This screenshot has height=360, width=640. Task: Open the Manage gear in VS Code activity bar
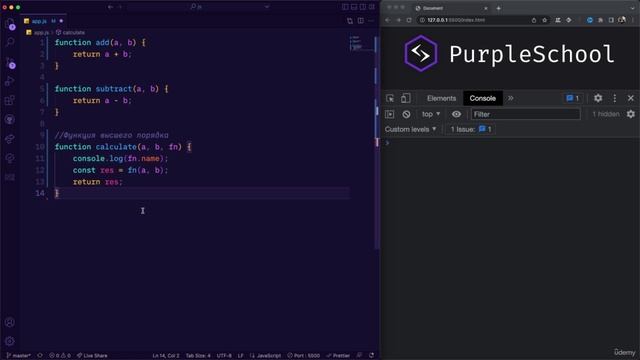[10, 341]
